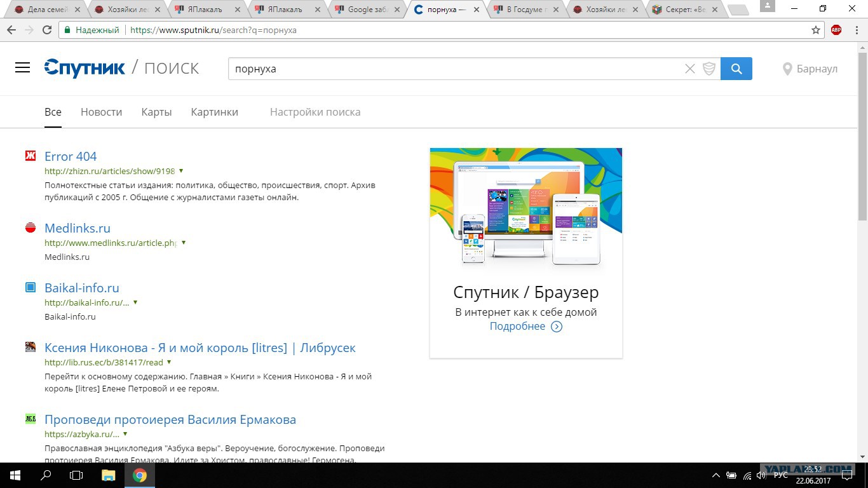Show hidden system tray icons
The image size is (868, 488).
point(715,475)
